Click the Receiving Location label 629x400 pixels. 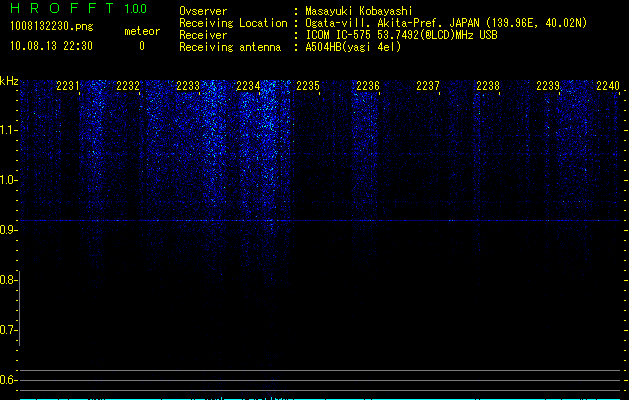click(233, 23)
